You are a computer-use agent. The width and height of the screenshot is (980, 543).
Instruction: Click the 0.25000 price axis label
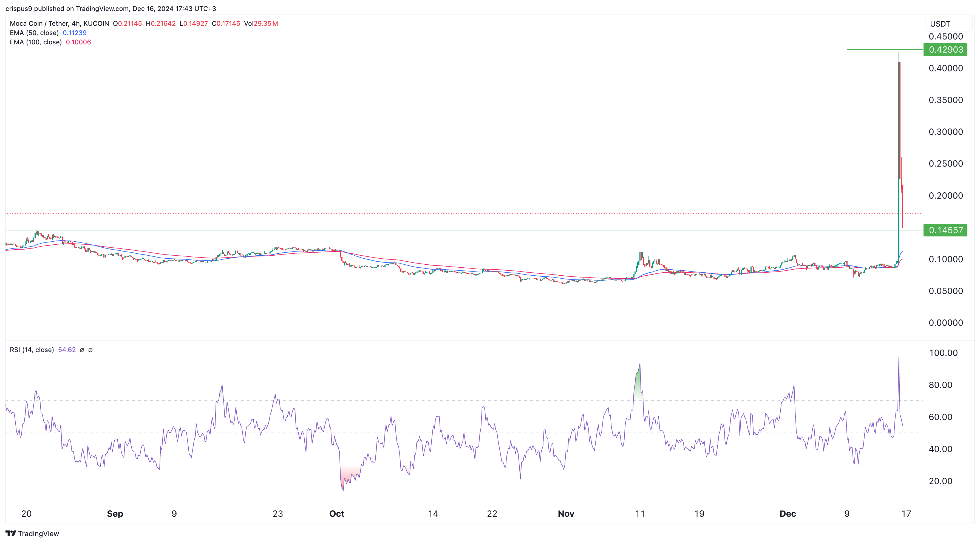946,164
